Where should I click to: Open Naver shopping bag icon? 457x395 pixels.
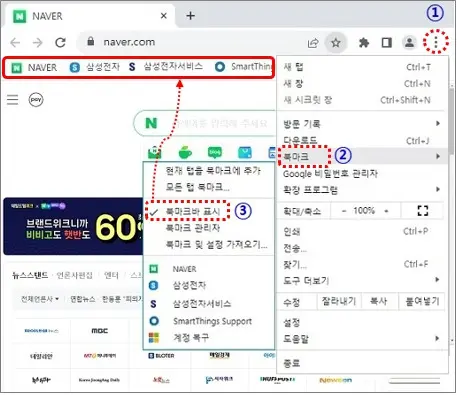point(245,152)
